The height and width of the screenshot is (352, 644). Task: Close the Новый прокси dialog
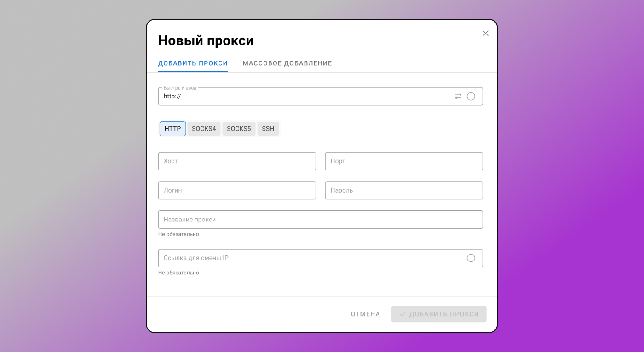(x=485, y=33)
